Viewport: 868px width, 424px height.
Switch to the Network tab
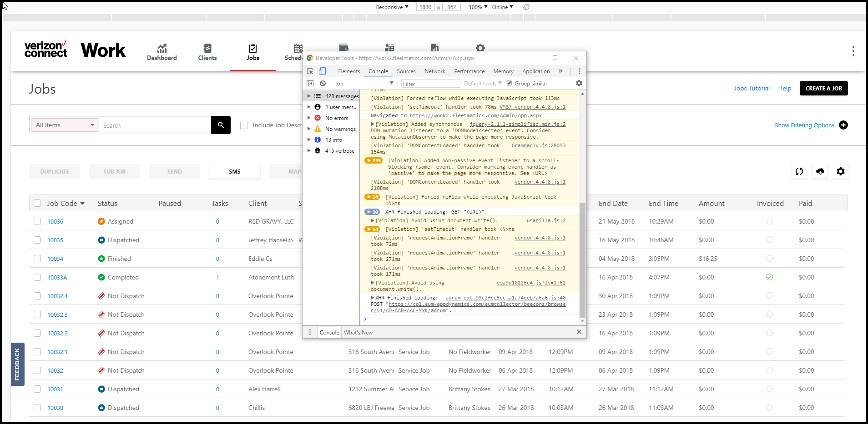[x=435, y=71]
